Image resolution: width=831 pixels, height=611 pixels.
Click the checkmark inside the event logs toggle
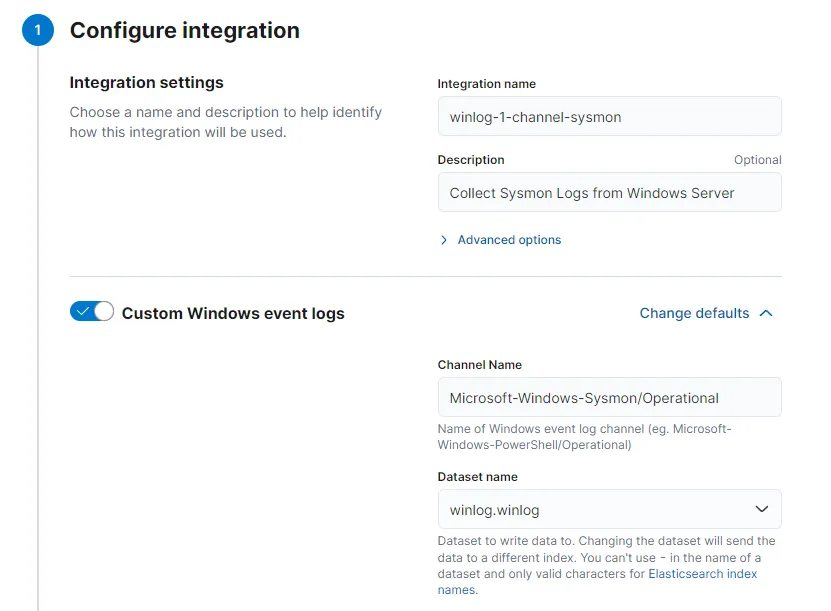82,311
